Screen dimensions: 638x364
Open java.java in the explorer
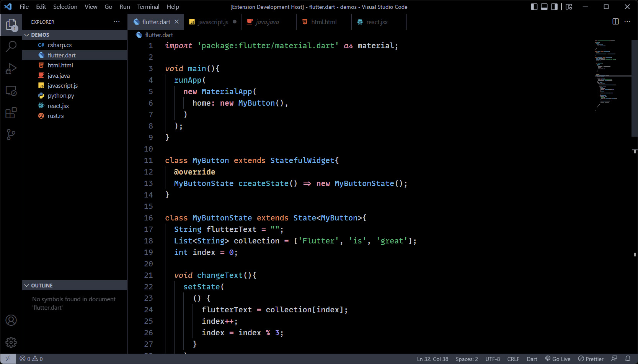pos(75,75)
